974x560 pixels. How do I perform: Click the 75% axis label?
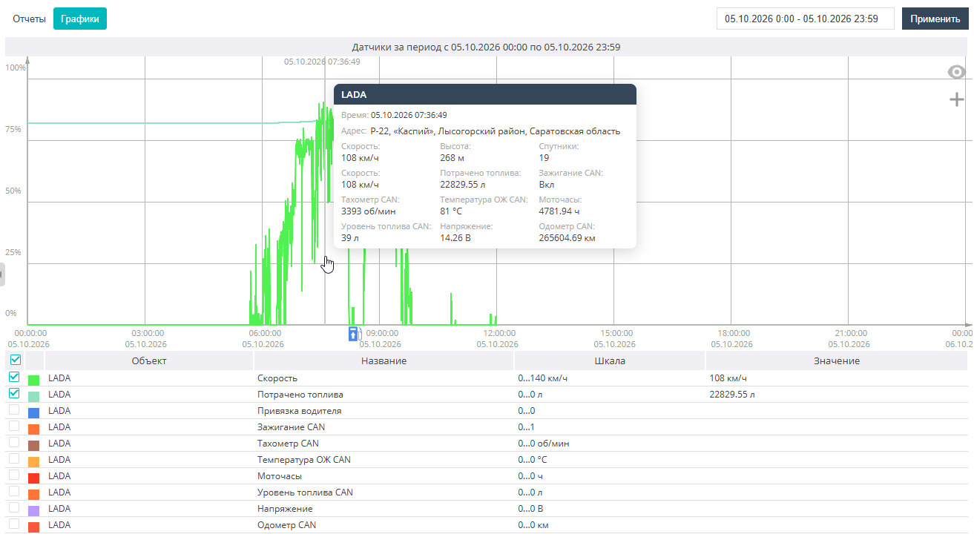(13, 129)
